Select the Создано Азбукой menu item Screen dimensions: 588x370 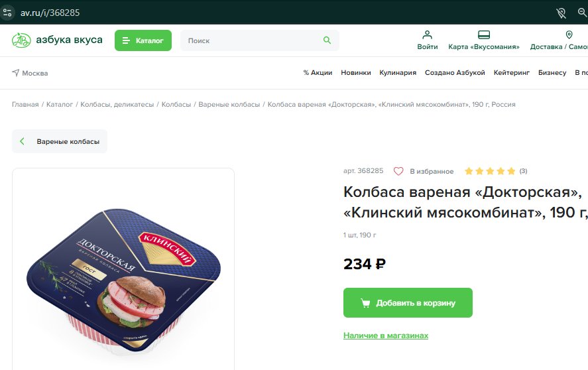tap(455, 72)
